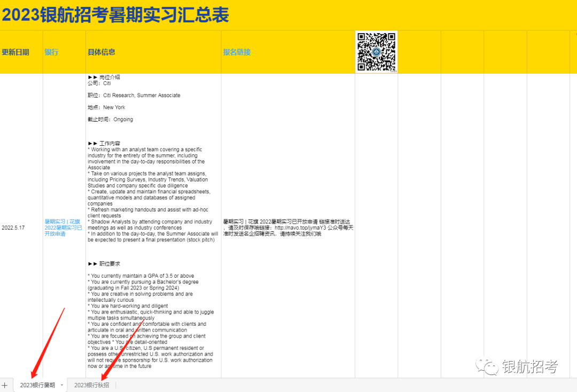
Task: Click the text 地点: New York
Action: (x=106, y=107)
